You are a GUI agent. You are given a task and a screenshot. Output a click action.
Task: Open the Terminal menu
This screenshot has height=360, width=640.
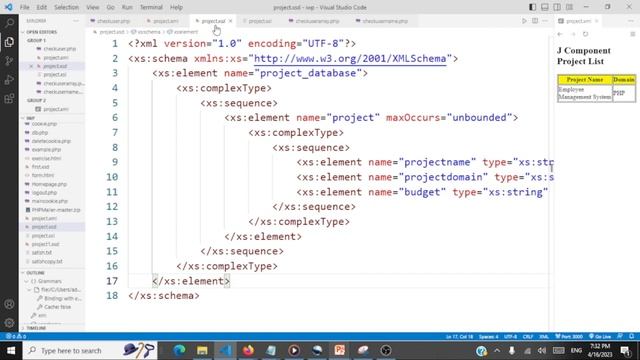pyautogui.click(x=151, y=7)
